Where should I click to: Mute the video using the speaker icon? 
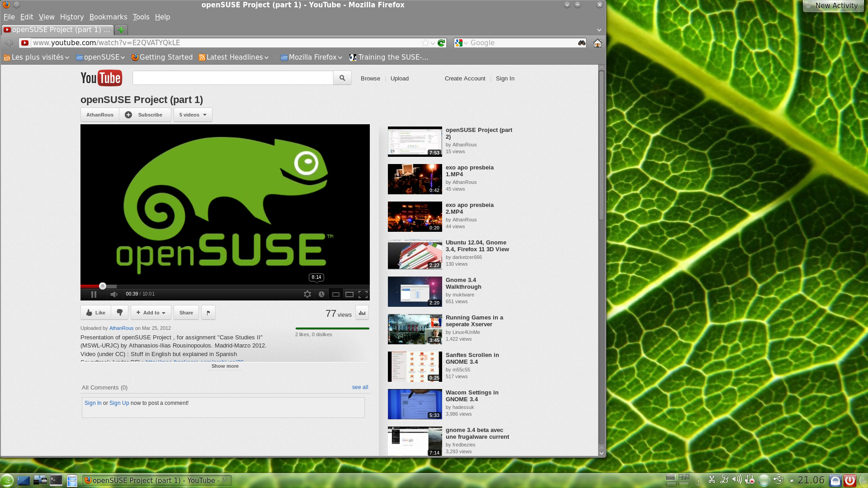coord(113,294)
